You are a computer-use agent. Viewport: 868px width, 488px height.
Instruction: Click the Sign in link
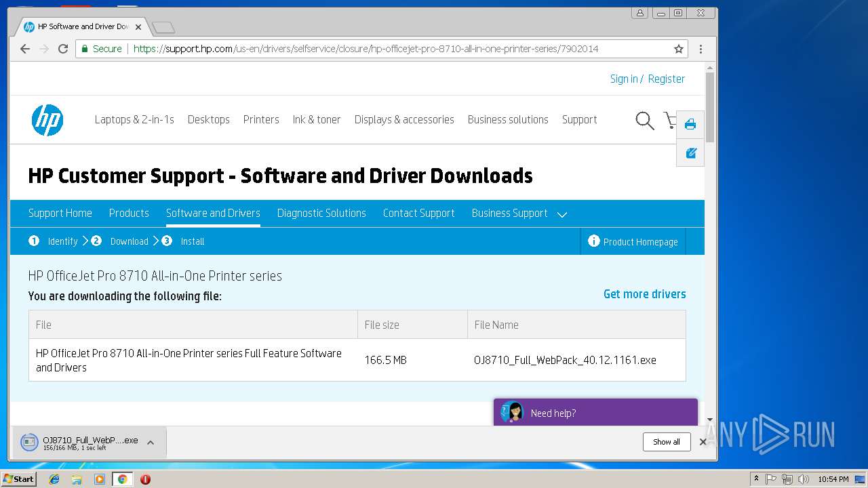coord(624,79)
